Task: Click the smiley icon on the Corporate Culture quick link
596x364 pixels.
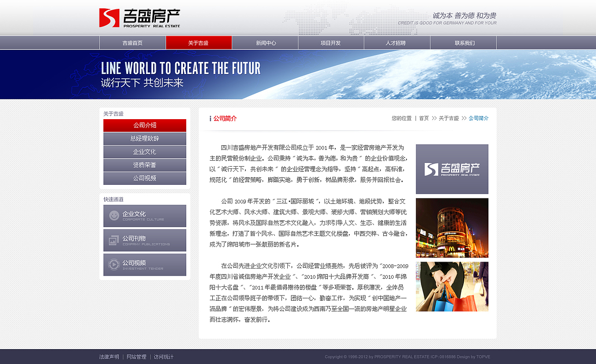Action: coord(114,216)
